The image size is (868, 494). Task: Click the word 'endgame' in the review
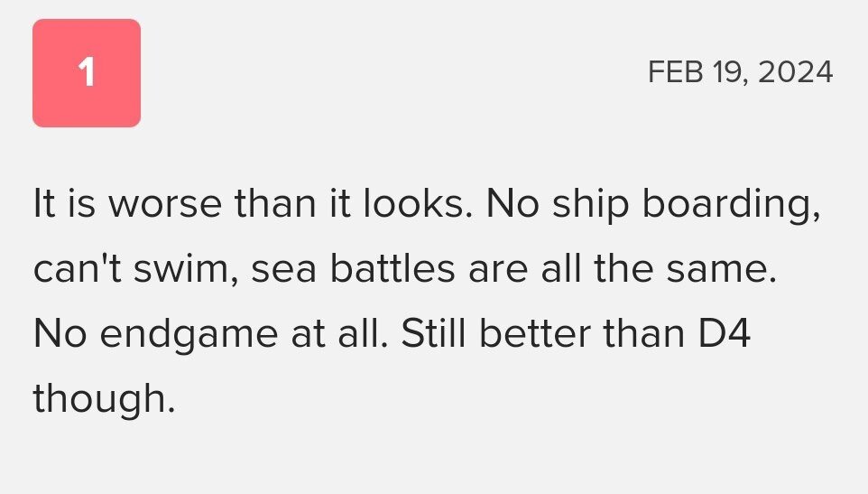[x=189, y=335]
